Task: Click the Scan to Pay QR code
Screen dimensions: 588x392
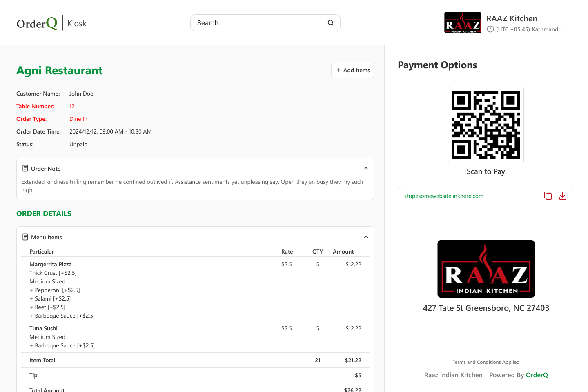Action: 486,125
